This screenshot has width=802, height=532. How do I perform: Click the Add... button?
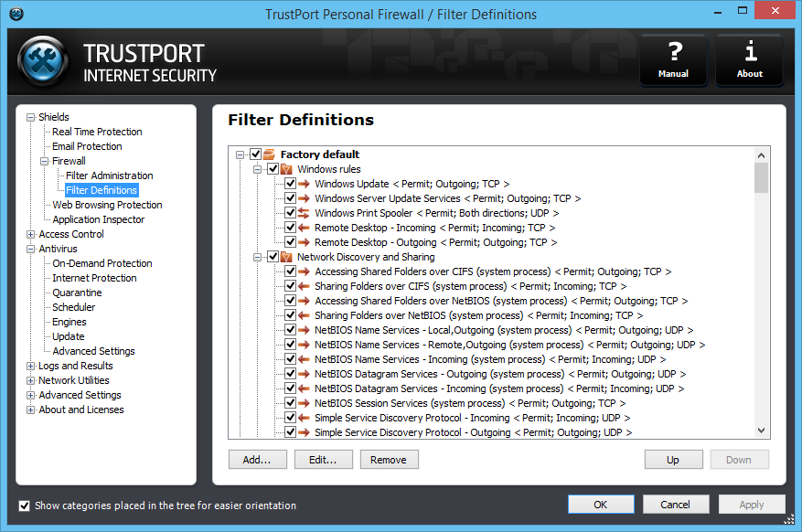pyautogui.click(x=258, y=460)
